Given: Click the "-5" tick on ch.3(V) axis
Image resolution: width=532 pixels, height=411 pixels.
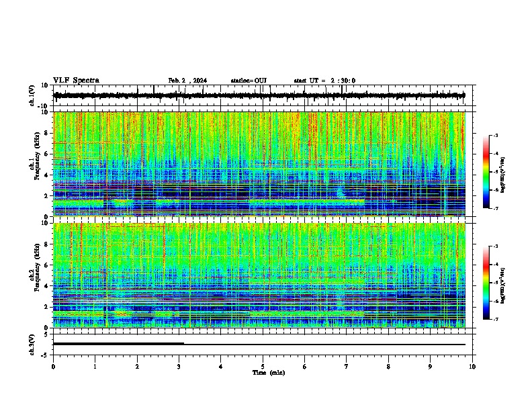Looking at the screenshot, I should 45,355.
